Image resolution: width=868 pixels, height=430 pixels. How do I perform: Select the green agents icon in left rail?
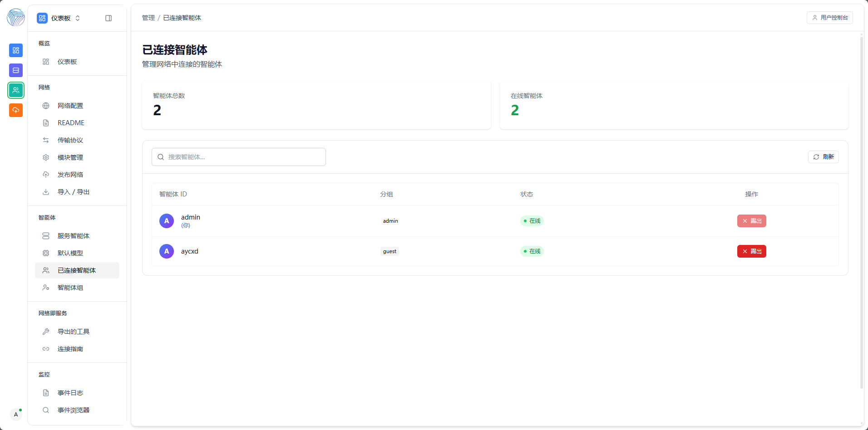[16, 90]
